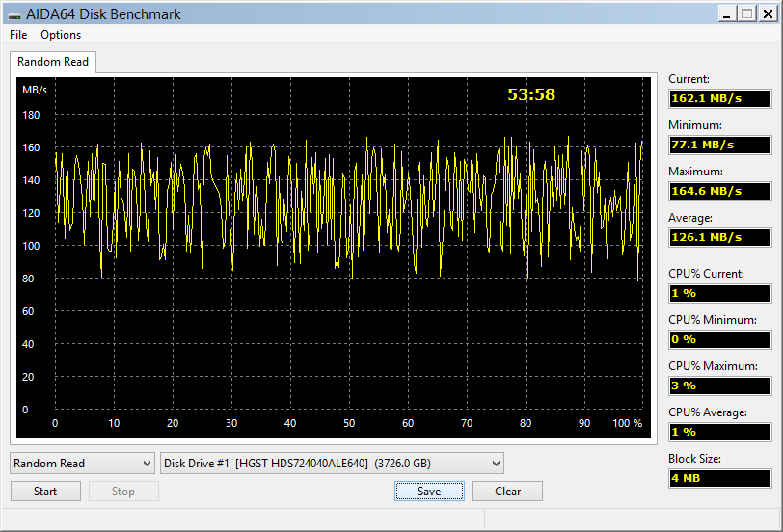Image resolution: width=783 pixels, height=532 pixels.
Task: Start the benchmark with Start button
Action: point(45,492)
